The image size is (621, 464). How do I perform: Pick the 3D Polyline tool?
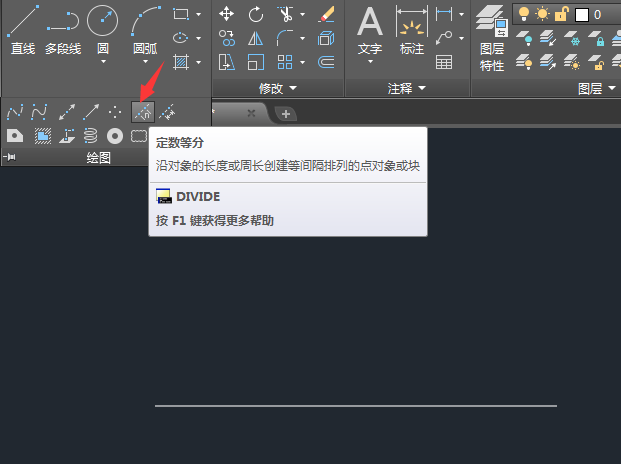click(x=67, y=136)
